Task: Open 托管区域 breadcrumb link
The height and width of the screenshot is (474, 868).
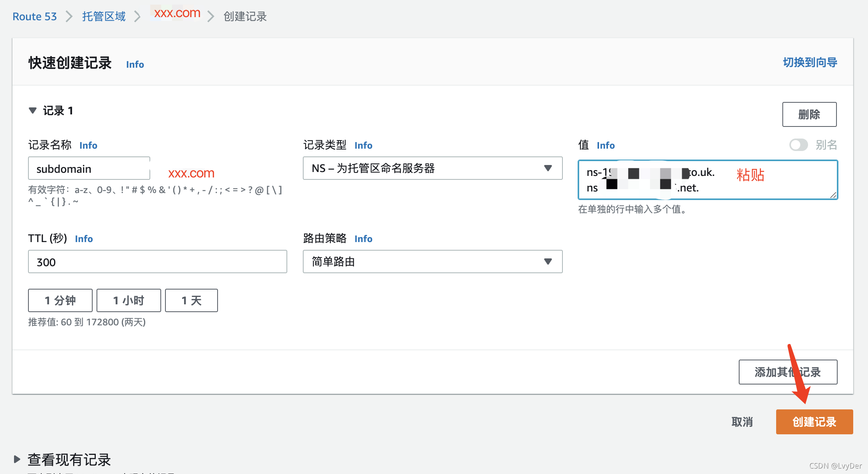Action: [x=104, y=17]
